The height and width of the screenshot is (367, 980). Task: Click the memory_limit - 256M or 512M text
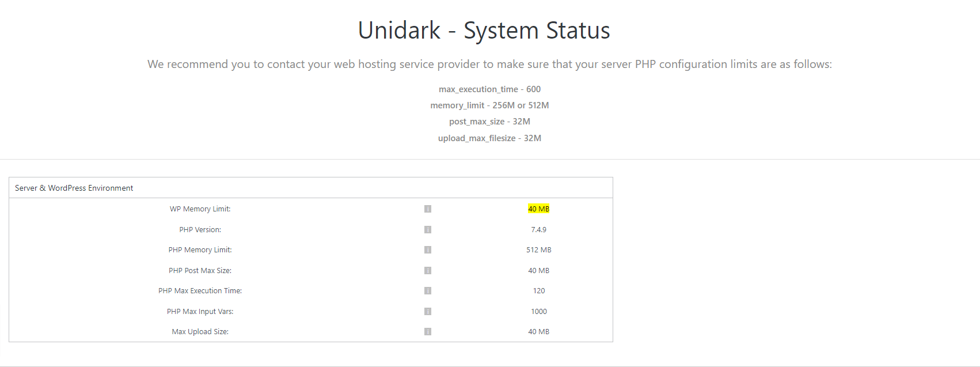[x=490, y=105]
